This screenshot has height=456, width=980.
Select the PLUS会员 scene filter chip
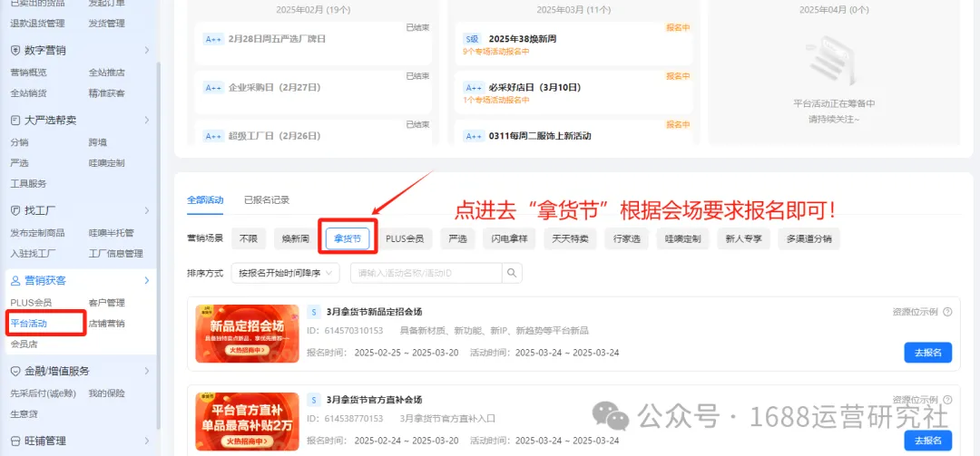[405, 238]
